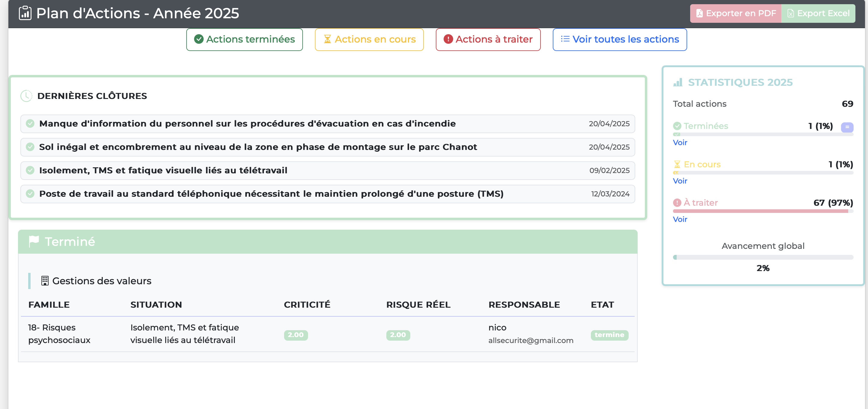Click the Total actions value 69
This screenshot has width=868, height=409.
pyautogui.click(x=847, y=104)
